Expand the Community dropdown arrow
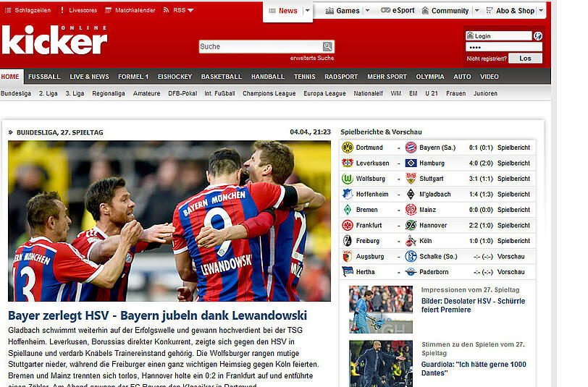This screenshot has width=588, height=387. (477, 11)
